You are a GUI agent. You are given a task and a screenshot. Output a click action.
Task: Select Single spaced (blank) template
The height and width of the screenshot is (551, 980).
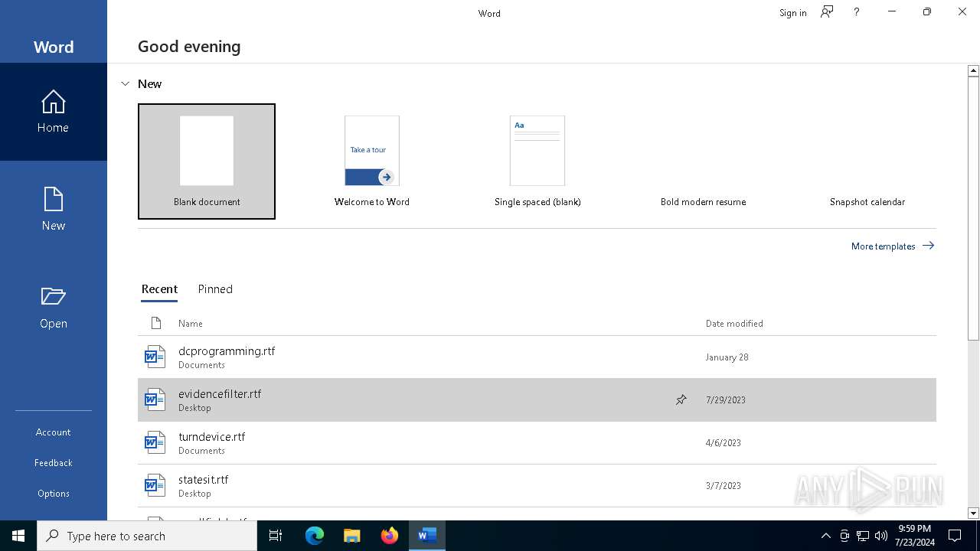tap(537, 161)
